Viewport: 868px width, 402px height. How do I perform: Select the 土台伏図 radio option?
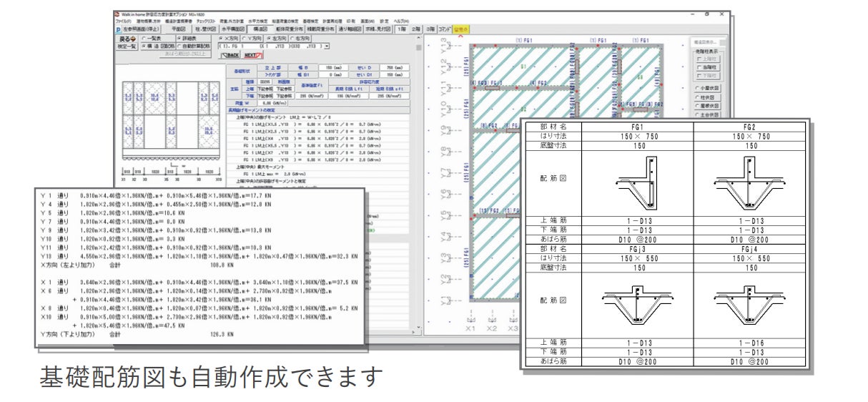(x=708, y=114)
